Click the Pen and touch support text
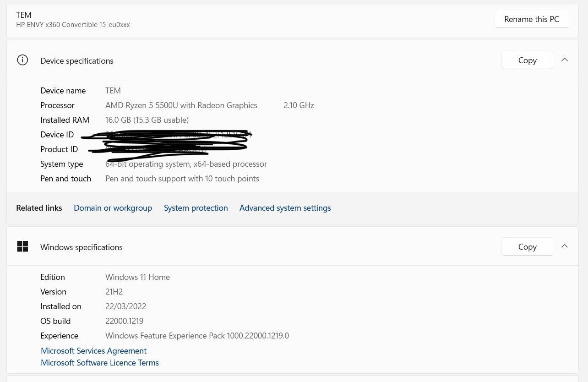This screenshot has width=588, height=382. (182, 179)
